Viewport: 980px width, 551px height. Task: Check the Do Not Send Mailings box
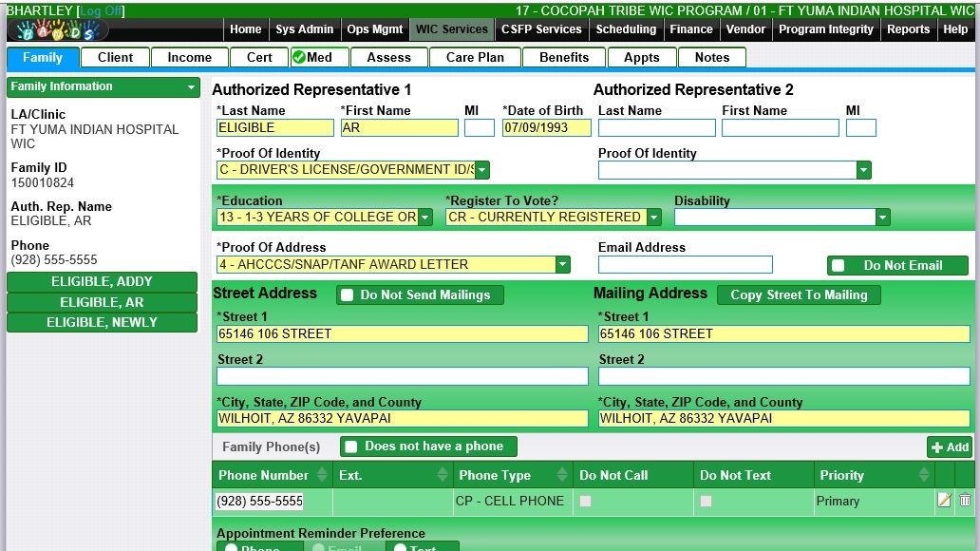348,295
